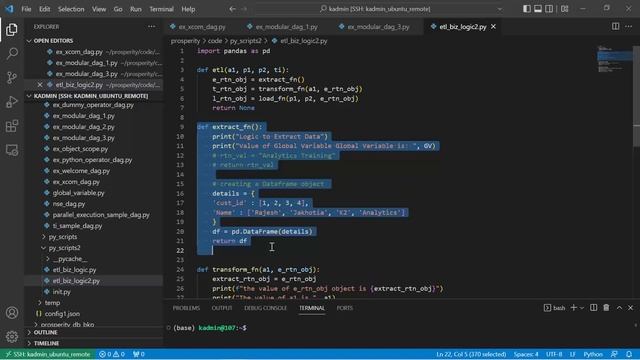
Task: Click the Explorer more actions ellipsis
Action: click(151, 27)
